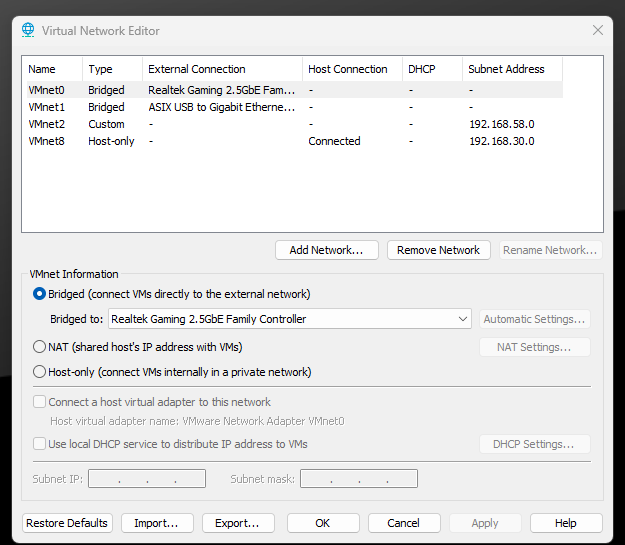Viewport: 625px width, 545px height.
Task: Export the network configuration
Action: (238, 523)
